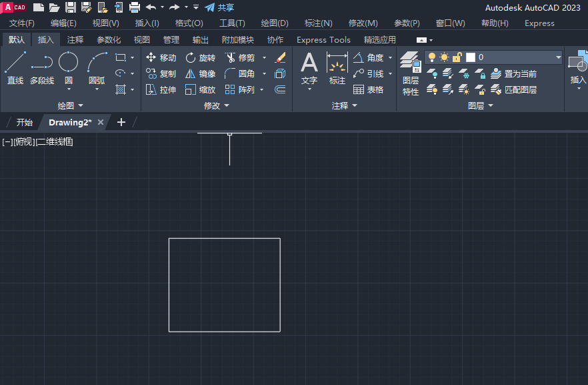The width and height of the screenshot is (588, 385).
Task: Activate the 镜像 (Mirror) tool
Action: click(200, 74)
